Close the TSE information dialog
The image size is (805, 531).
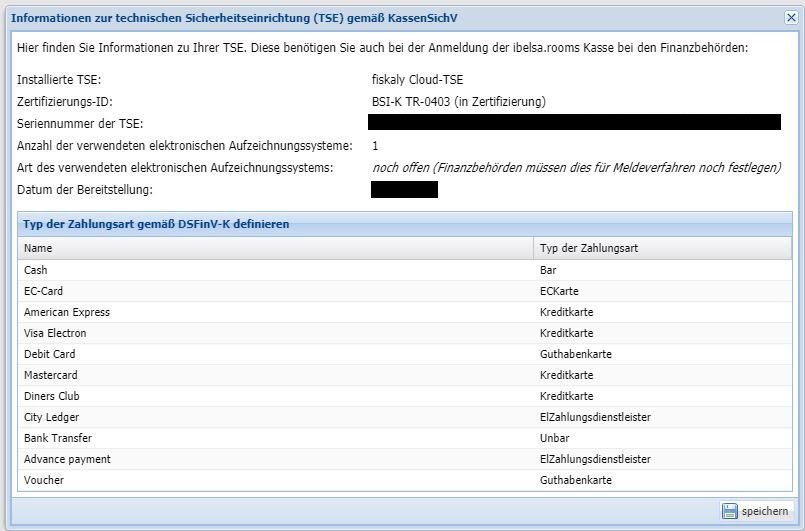click(792, 18)
